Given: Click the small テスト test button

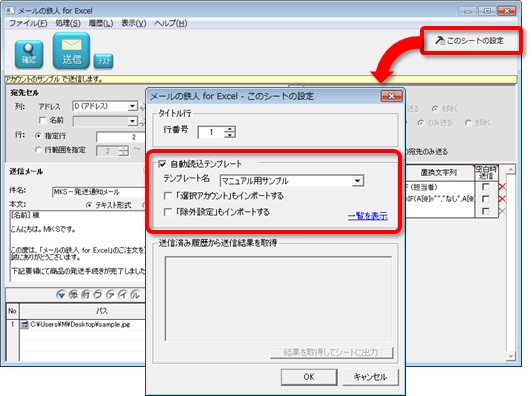Looking at the screenshot, I should pyautogui.click(x=103, y=61).
